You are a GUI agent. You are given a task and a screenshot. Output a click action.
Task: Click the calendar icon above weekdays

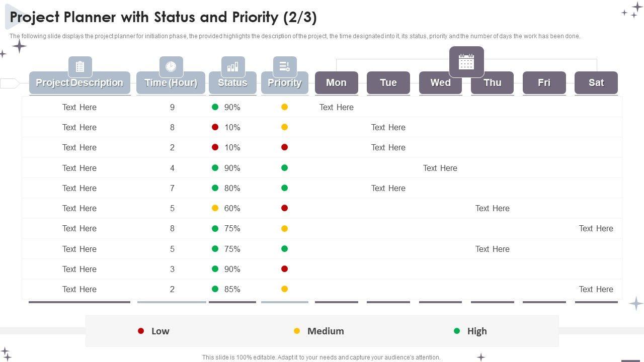pos(466,62)
